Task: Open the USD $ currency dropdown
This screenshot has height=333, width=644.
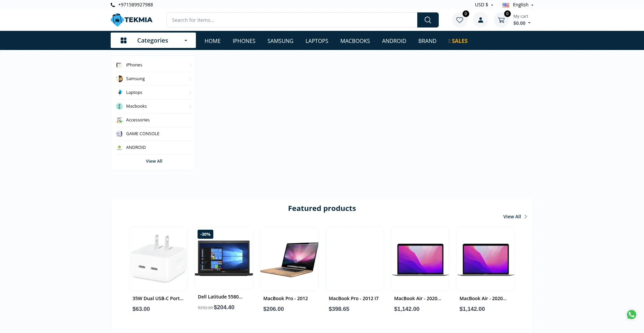Action: [484, 5]
